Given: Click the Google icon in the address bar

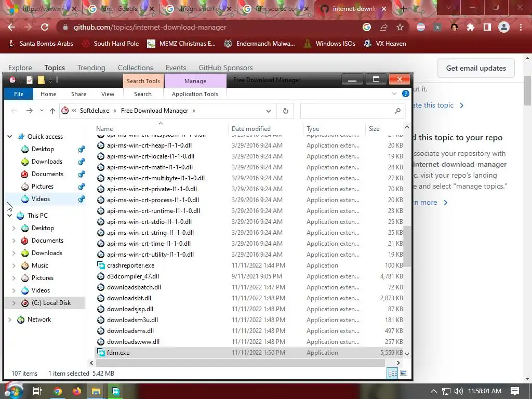Looking at the screenshot, I should click(367, 27).
